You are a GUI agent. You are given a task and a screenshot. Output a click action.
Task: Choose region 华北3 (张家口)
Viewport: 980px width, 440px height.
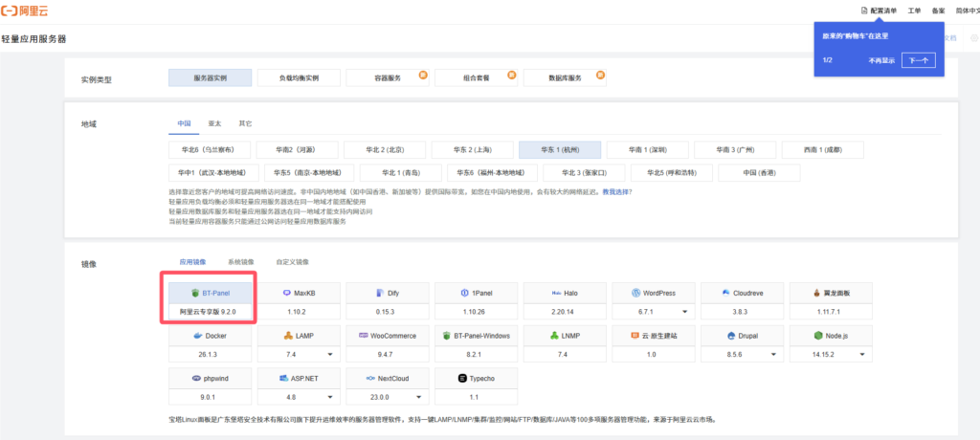pos(585,172)
